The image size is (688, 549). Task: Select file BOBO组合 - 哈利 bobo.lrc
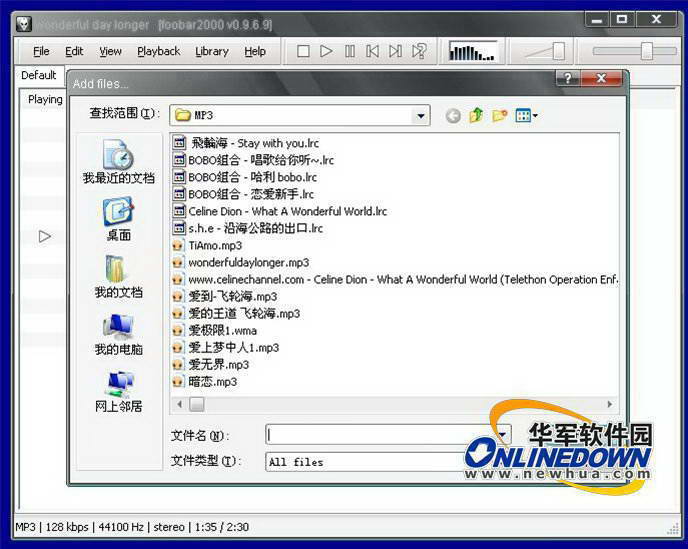coord(245,177)
